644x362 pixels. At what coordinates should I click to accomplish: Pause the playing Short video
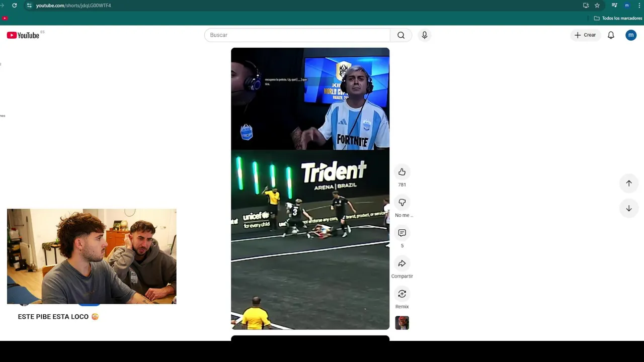click(310, 189)
